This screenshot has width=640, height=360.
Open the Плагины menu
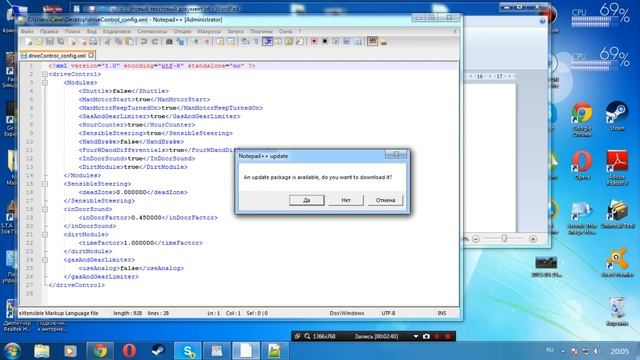[x=261, y=31]
